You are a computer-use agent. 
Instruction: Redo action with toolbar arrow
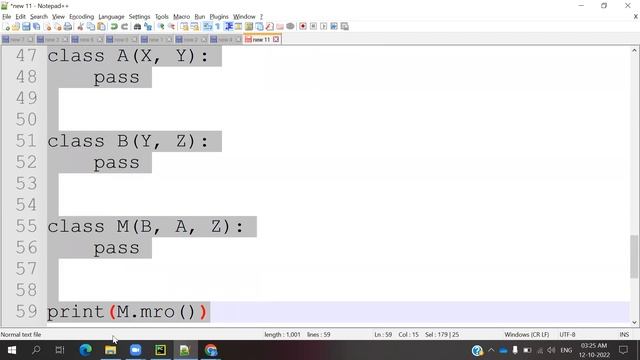click(124, 27)
